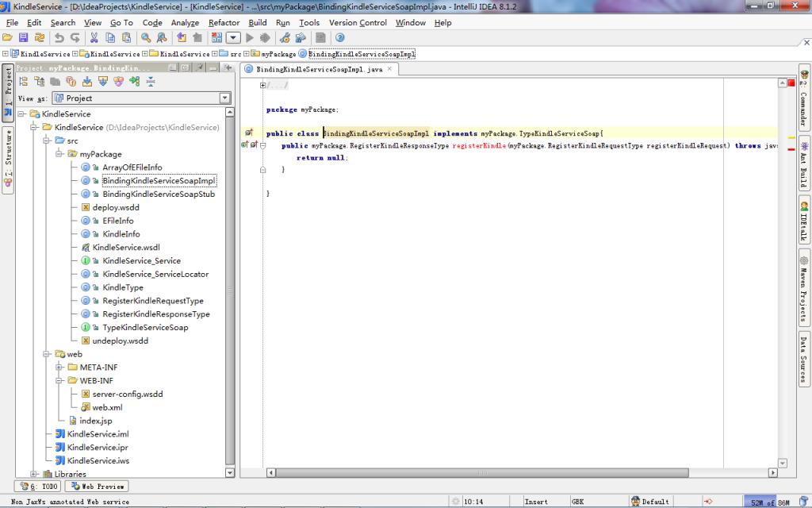Open the Analyze menu
The width and height of the screenshot is (812, 508).
click(185, 23)
